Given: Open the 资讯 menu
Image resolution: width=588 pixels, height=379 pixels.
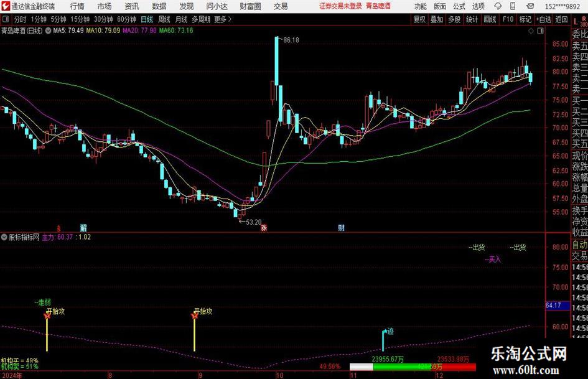Looking at the screenshot, I should pos(132,6).
